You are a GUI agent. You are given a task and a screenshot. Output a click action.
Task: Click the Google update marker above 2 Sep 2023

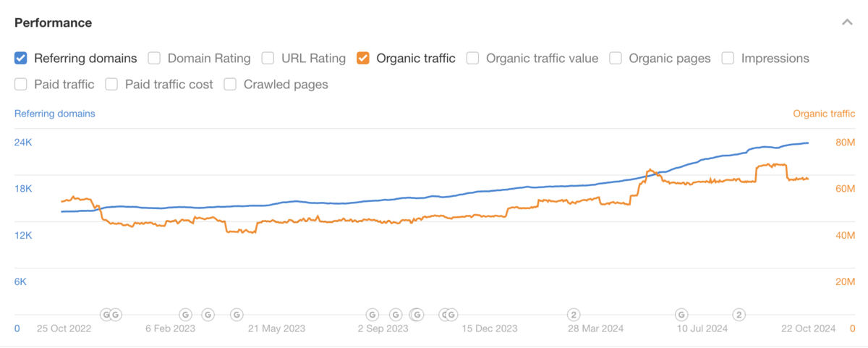coord(372,314)
